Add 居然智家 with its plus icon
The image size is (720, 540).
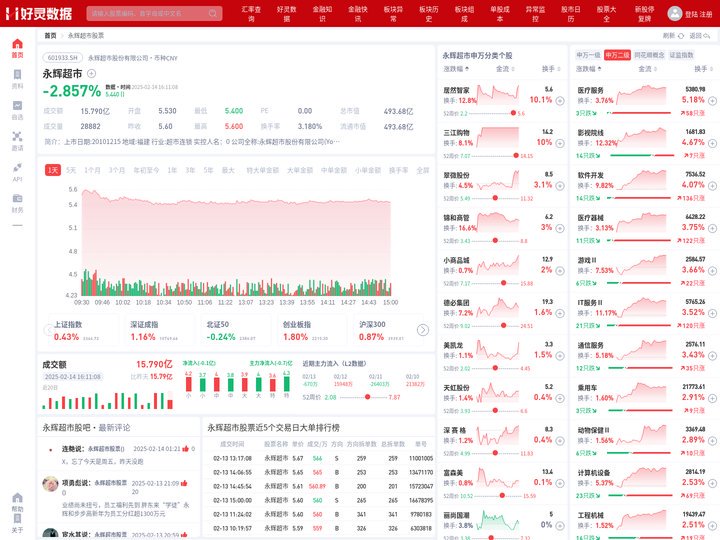click(x=560, y=101)
